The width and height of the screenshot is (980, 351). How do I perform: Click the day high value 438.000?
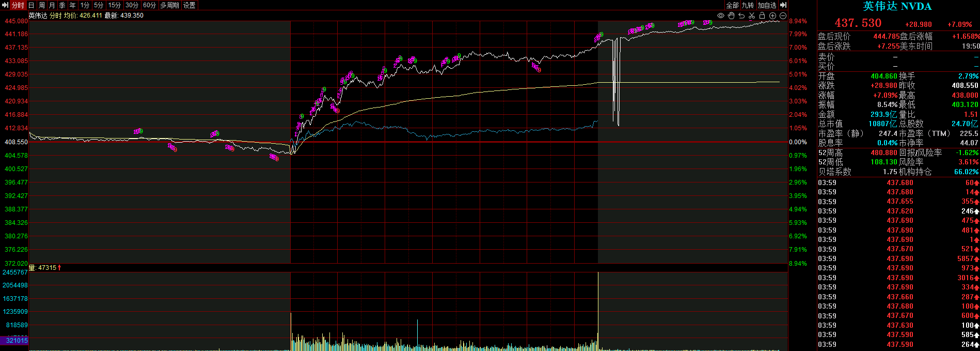[965, 95]
